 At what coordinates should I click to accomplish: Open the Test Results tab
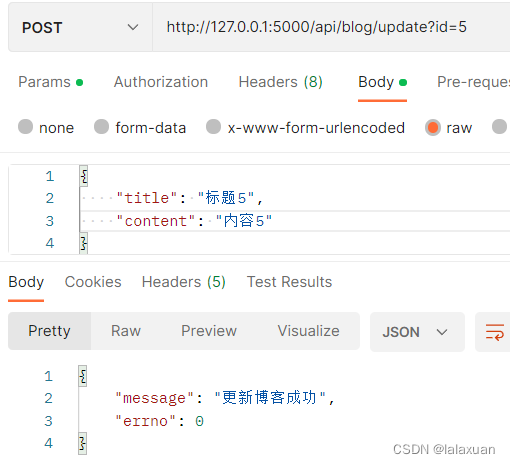(289, 282)
